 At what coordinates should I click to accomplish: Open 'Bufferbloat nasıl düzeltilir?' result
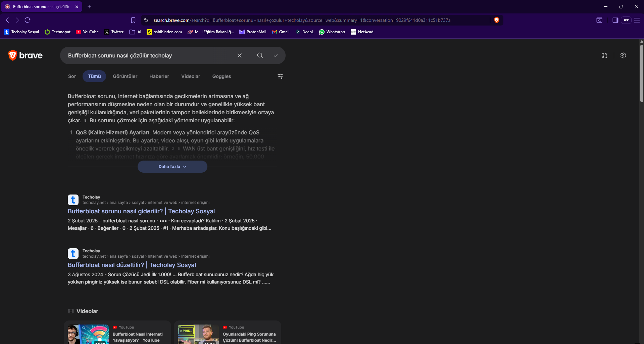tap(132, 265)
